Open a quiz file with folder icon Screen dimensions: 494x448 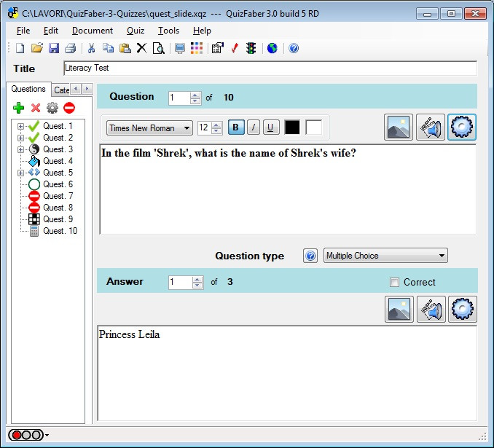pyautogui.click(x=37, y=48)
